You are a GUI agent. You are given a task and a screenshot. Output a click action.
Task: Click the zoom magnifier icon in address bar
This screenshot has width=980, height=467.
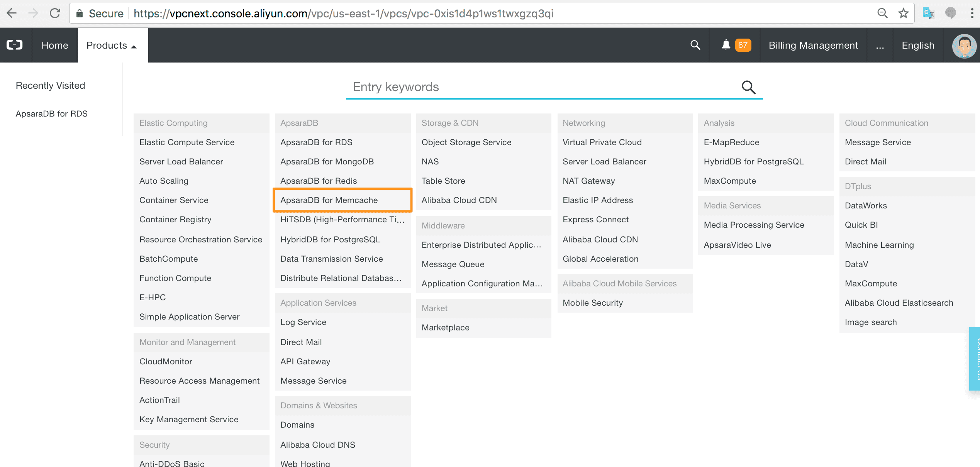pyautogui.click(x=882, y=14)
